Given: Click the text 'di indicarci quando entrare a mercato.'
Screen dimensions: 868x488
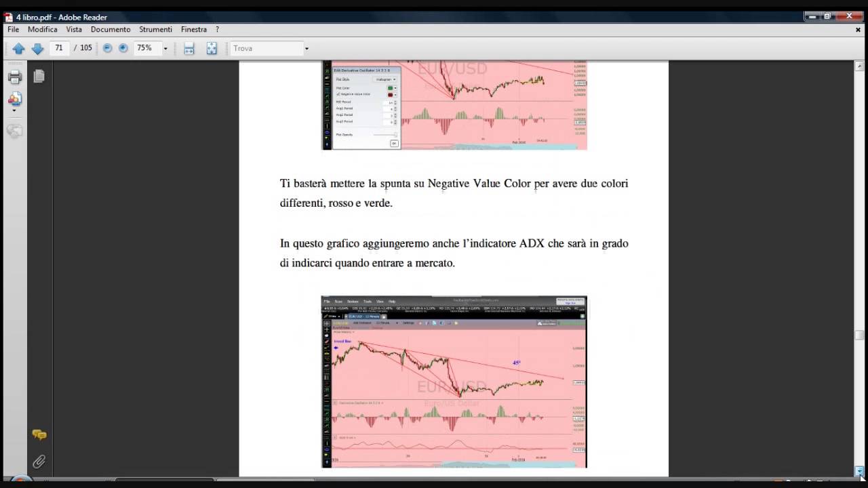Looking at the screenshot, I should coord(367,263).
